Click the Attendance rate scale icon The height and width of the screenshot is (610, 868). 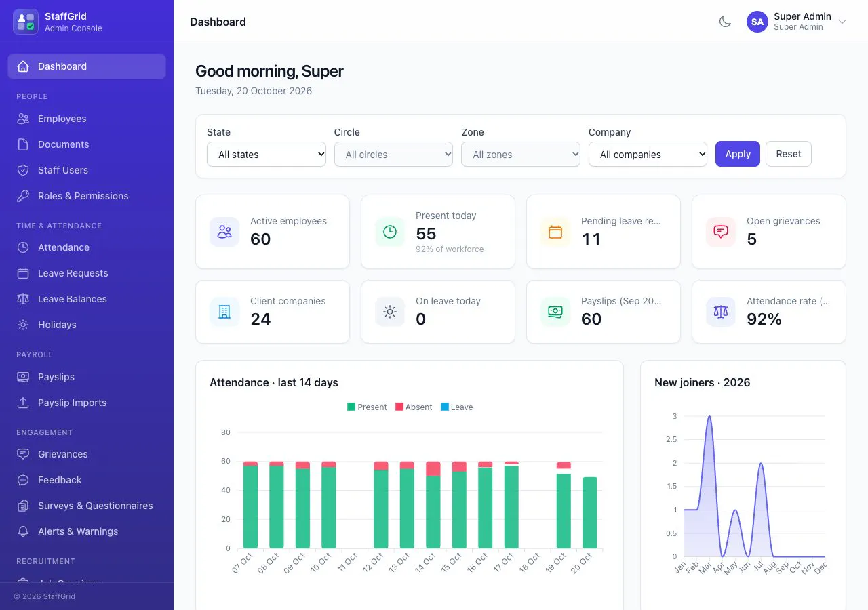click(721, 312)
